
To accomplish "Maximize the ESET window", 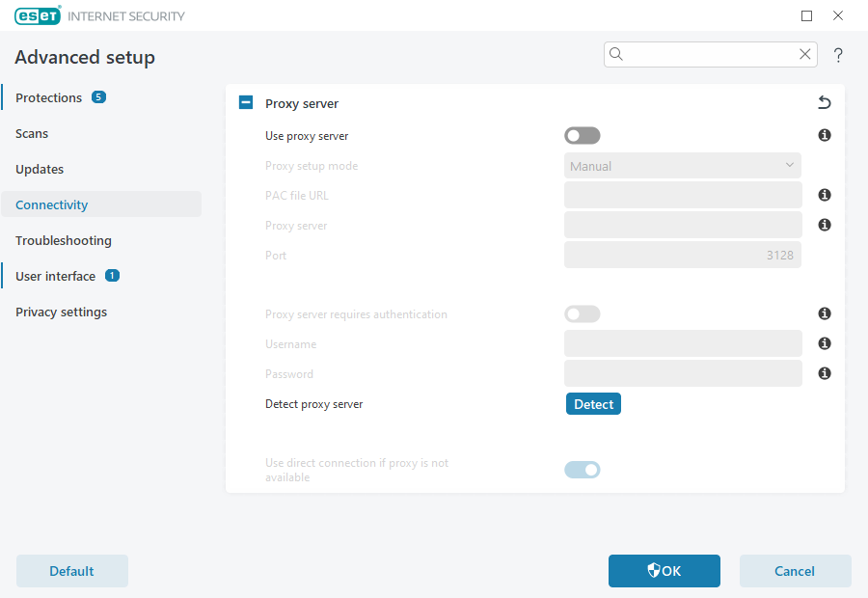I will (x=806, y=16).
